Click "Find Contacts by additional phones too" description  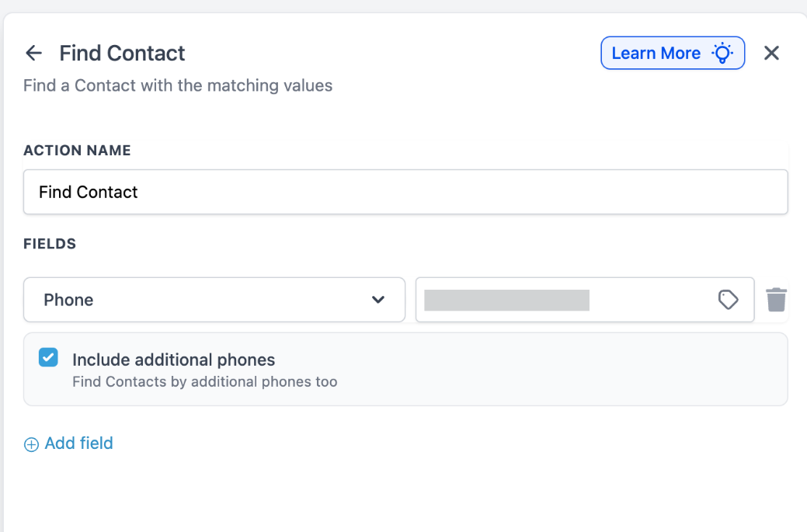tap(204, 382)
